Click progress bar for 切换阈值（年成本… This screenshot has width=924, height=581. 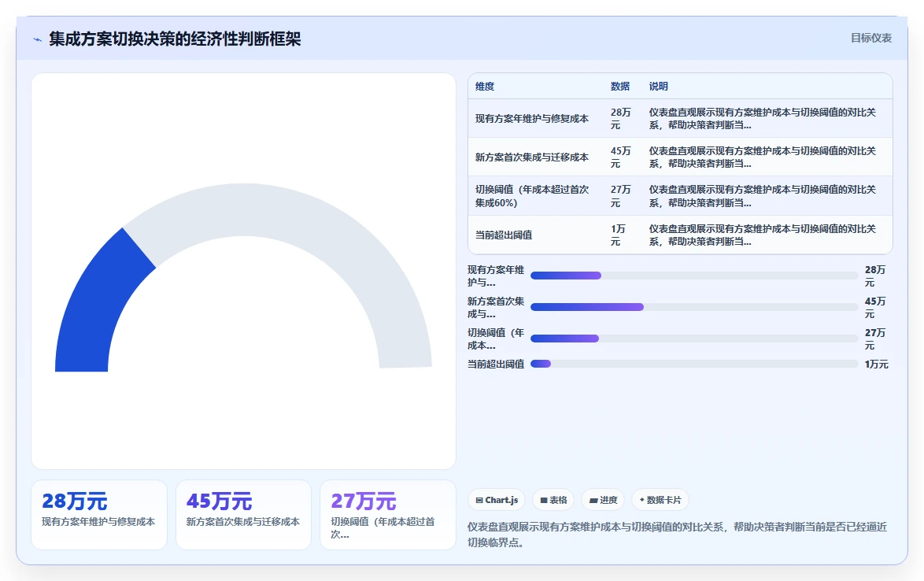coord(694,339)
